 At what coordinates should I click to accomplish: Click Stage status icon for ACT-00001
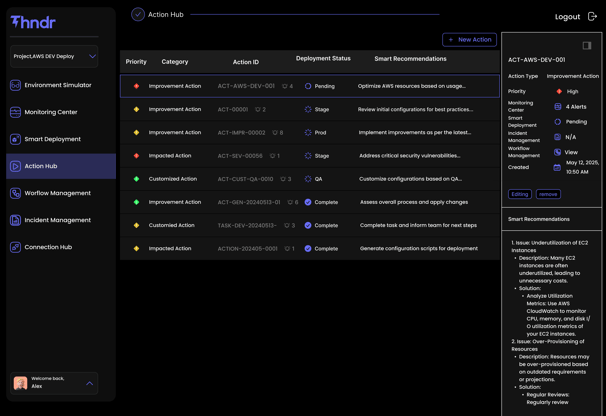point(308,109)
